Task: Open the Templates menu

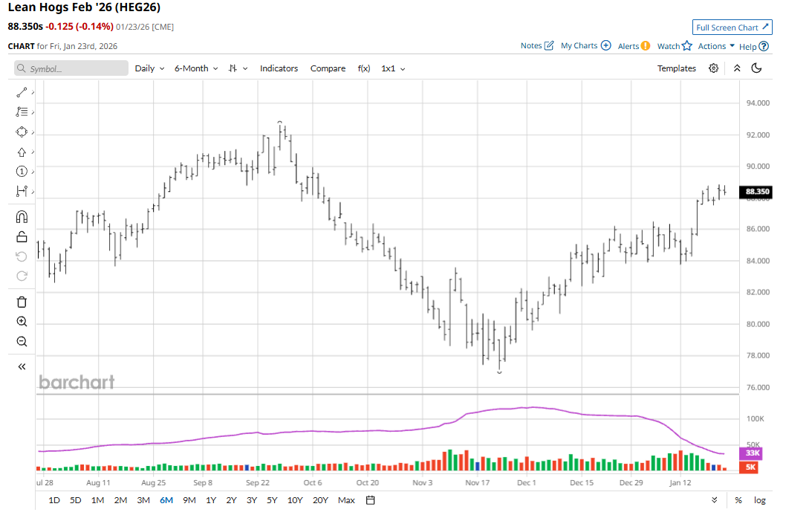Action: coord(677,68)
